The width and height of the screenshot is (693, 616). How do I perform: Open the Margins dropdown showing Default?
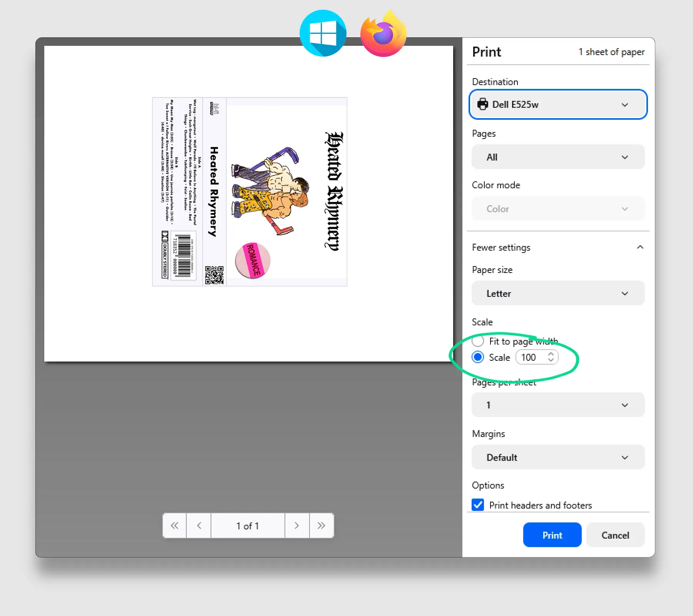point(557,457)
